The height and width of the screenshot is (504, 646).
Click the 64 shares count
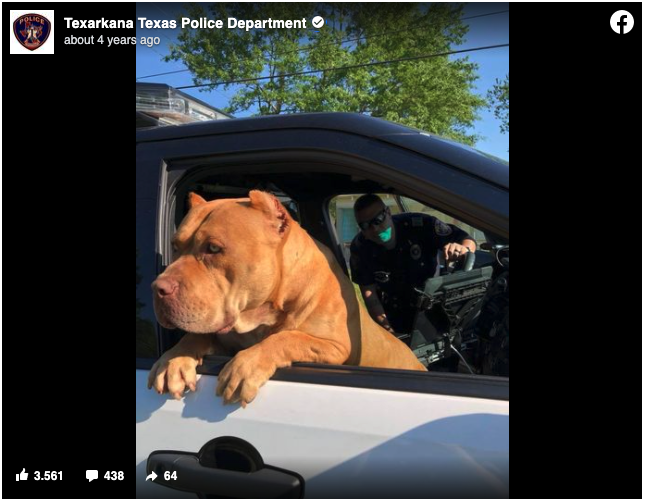coord(171,476)
